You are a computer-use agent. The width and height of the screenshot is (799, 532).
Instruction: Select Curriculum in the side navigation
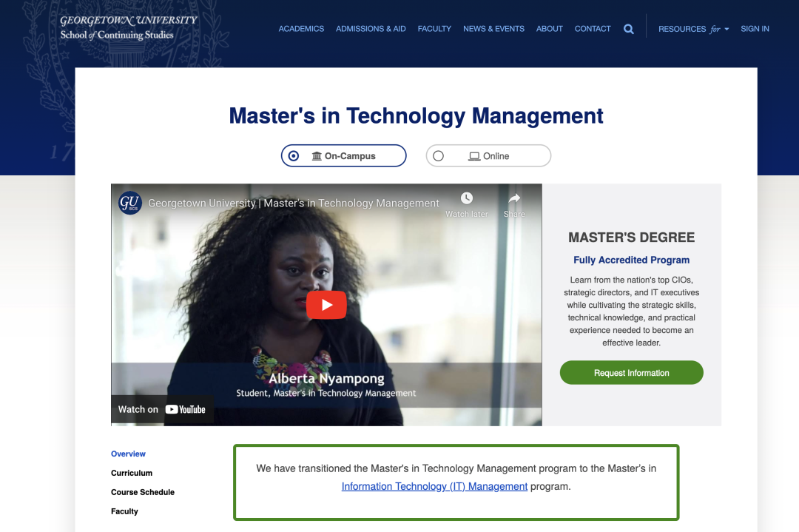[x=132, y=473]
